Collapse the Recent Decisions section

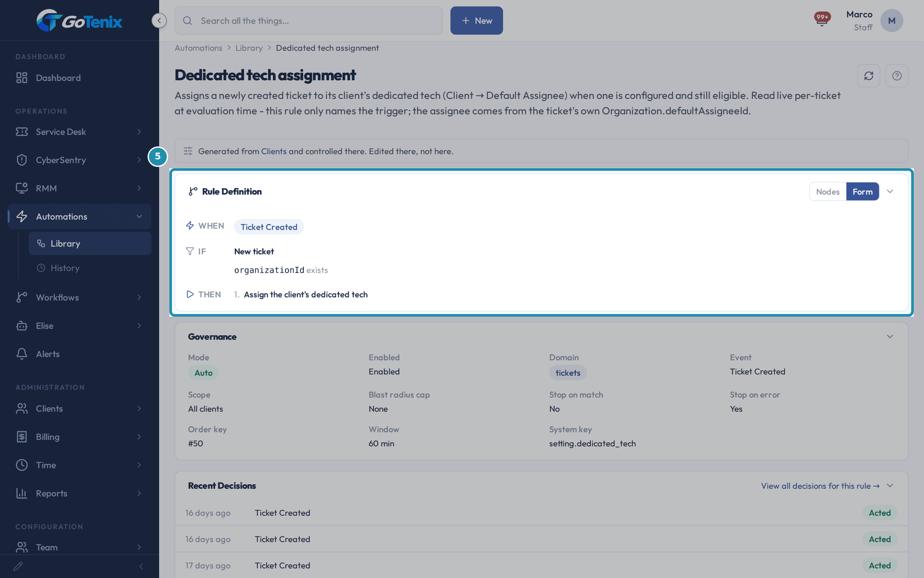pos(890,486)
